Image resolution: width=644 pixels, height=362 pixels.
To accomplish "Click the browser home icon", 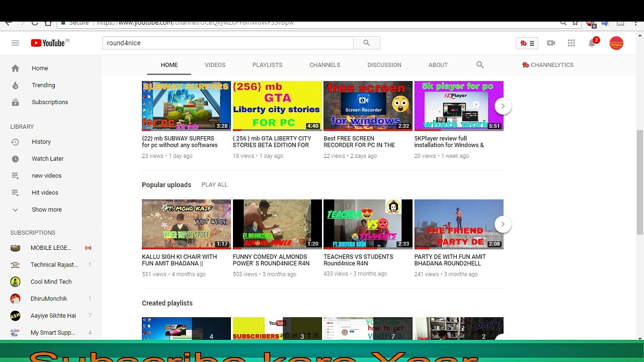I will point(48,23).
